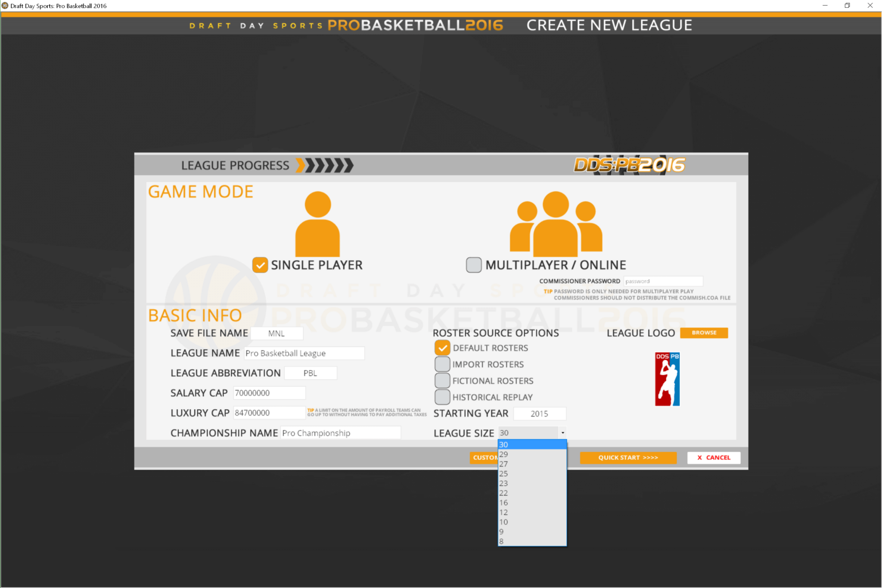Enable the Multiplayer / Online checkbox
882x588 pixels.
coord(474,265)
